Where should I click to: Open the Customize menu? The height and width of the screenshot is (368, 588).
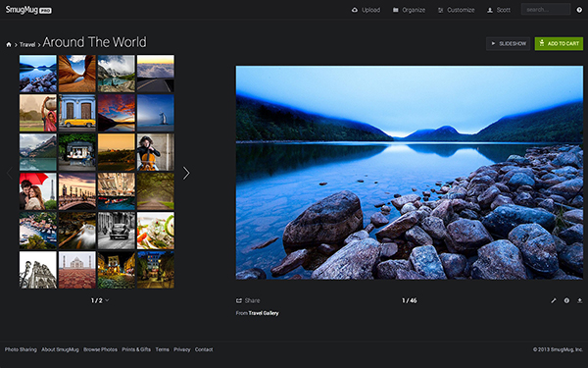click(456, 10)
